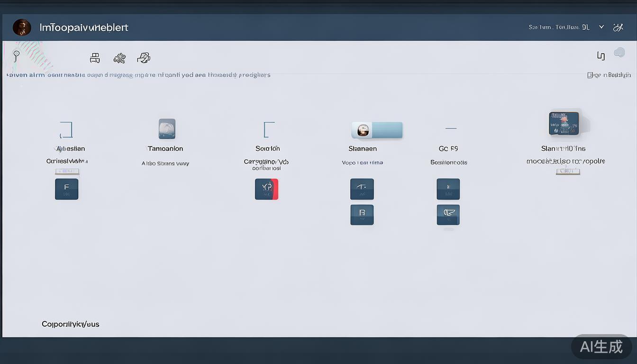The image size is (637, 364).
Task: Expand the header dropdown chevron
Action: click(601, 27)
